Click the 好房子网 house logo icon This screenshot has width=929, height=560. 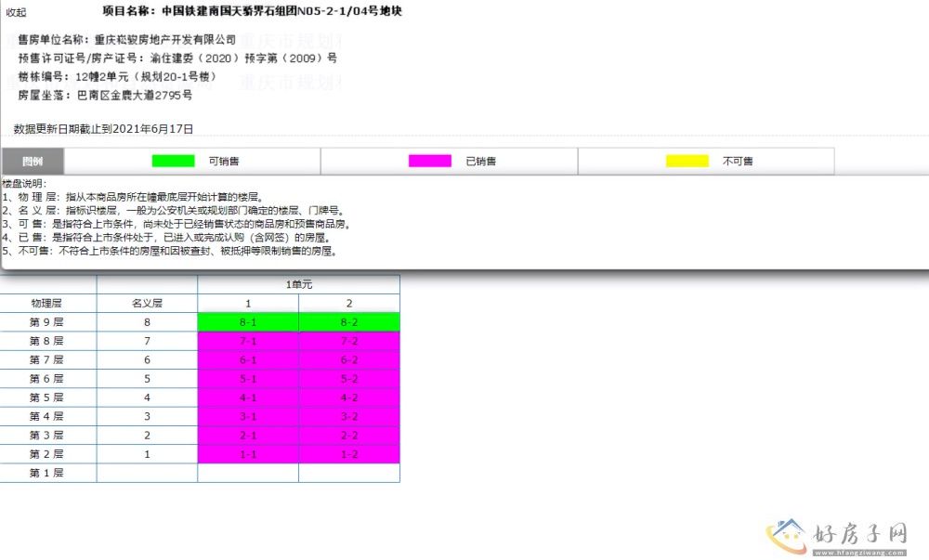click(x=788, y=536)
